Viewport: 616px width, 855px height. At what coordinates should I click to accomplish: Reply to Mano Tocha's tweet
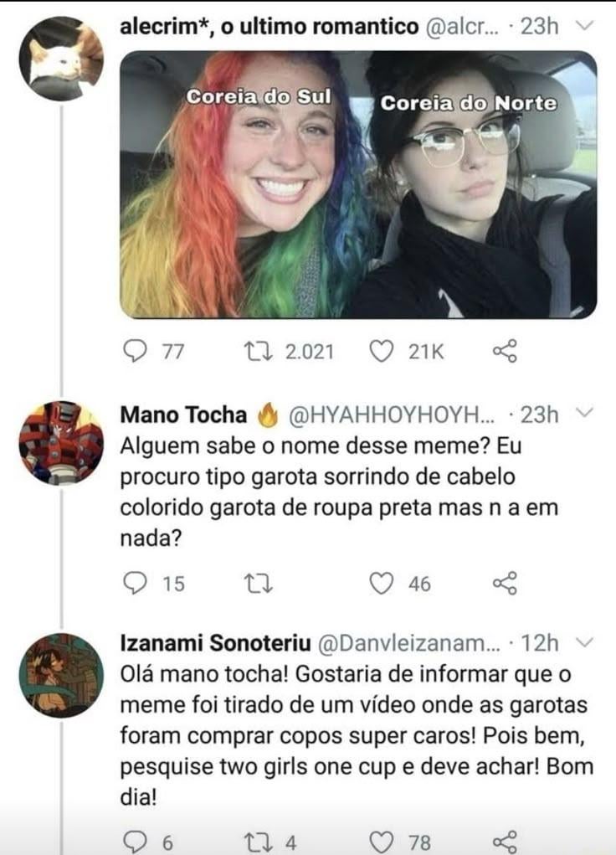pyautogui.click(x=132, y=584)
